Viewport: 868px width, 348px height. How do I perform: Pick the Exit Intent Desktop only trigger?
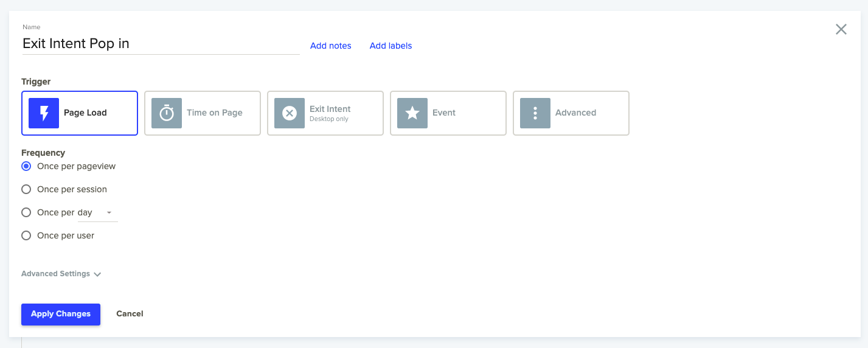[330, 113]
